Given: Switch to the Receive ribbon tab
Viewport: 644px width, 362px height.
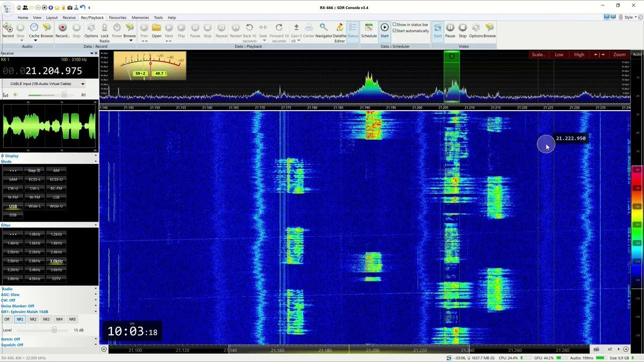Looking at the screenshot, I should (69, 18).
